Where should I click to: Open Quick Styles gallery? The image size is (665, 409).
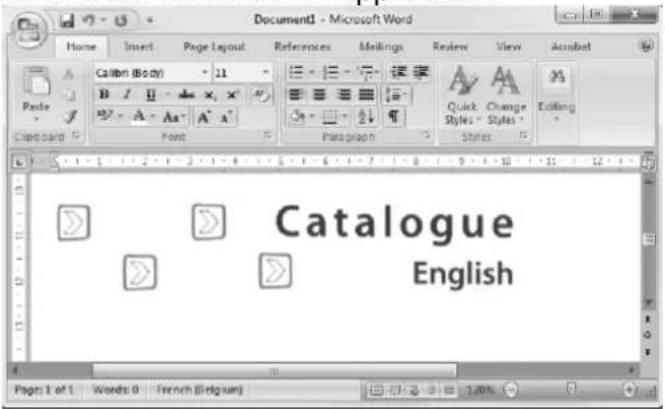[x=462, y=96]
